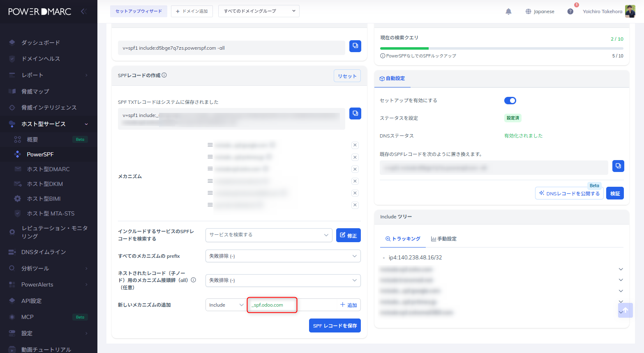Viewport: 644px width, 353px height.
Task: Switch to the 手動設定 tab
Action: coord(443,238)
